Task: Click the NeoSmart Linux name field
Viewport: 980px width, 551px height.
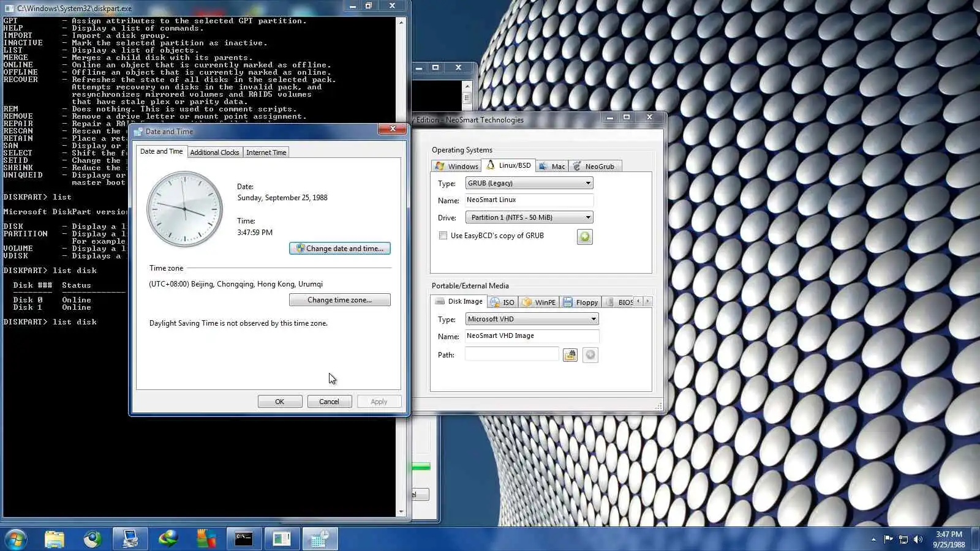Action: (529, 200)
